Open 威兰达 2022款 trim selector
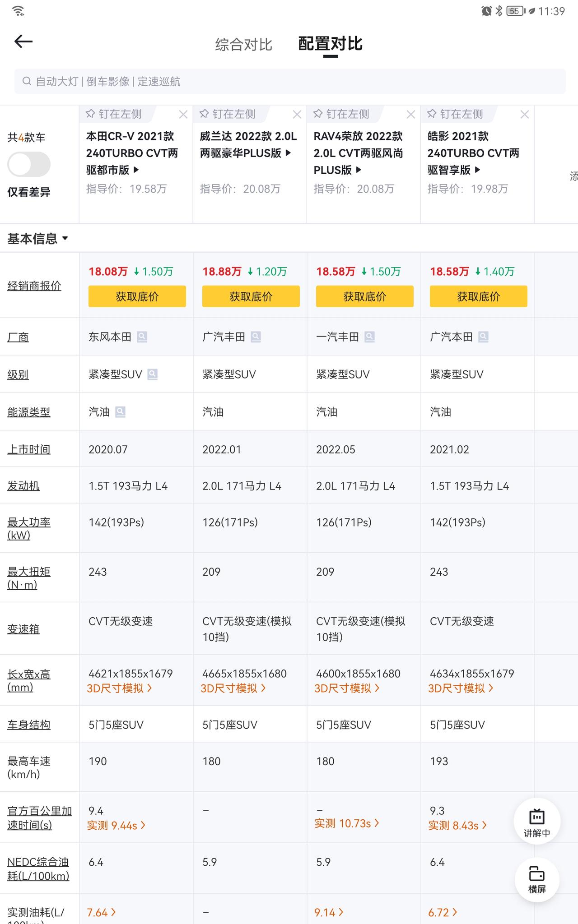 [x=248, y=144]
